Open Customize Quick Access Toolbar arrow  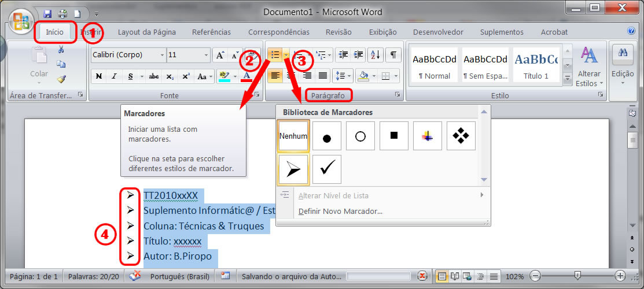click(97, 14)
